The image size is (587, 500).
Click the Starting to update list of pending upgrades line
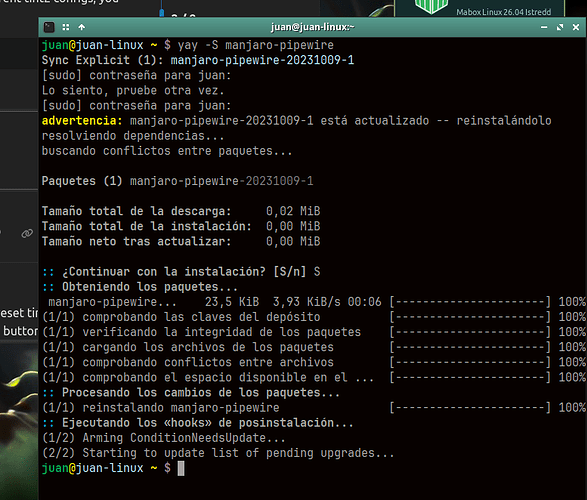pyautogui.click(x=218, y=453)
